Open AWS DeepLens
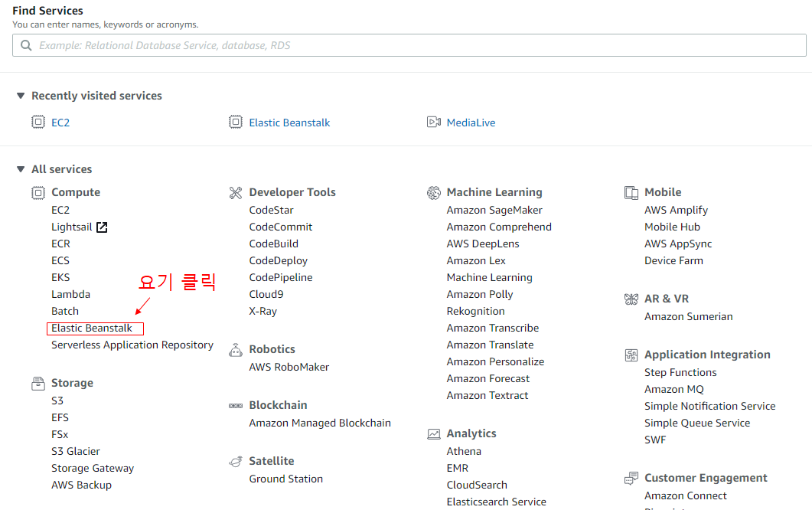 coord(483,244)
